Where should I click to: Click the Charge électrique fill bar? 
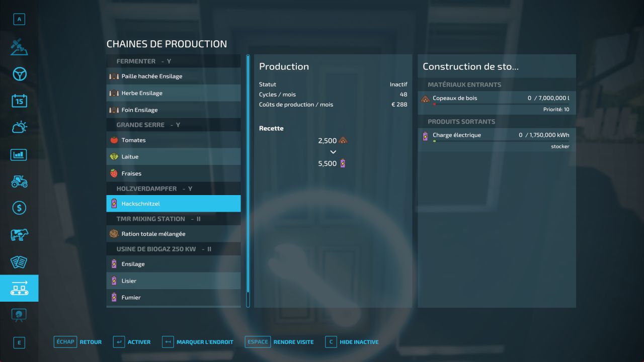(x=501, y=141)
